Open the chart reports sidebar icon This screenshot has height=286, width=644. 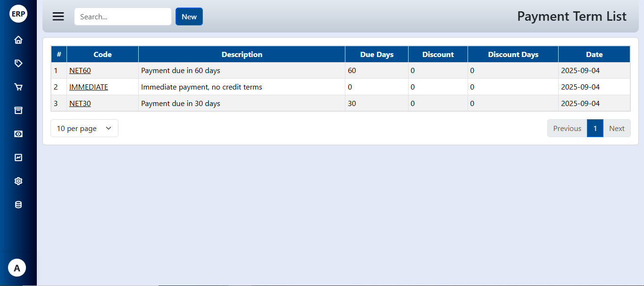tap(18, 157)
